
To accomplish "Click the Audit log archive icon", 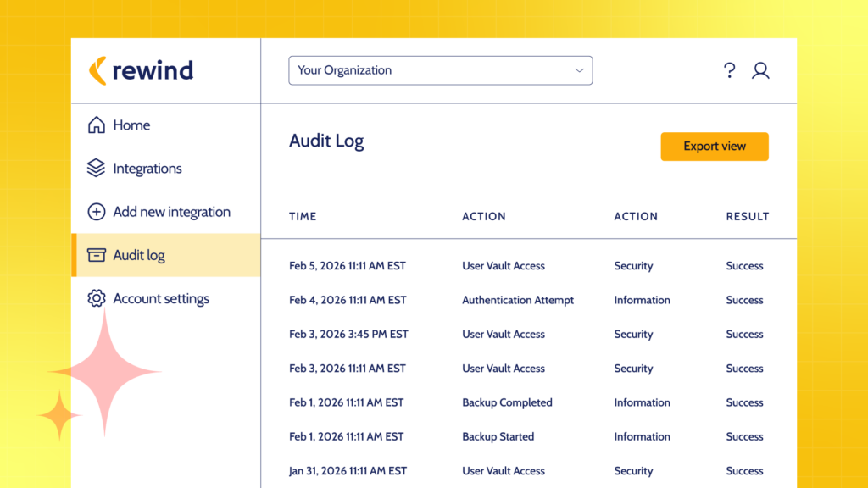I will [x=97, y=255].
